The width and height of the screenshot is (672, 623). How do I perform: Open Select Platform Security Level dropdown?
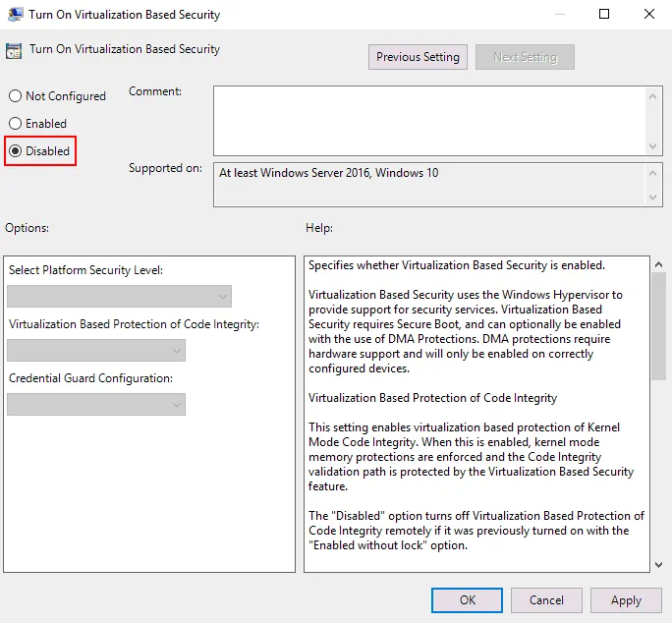point(119,296)
